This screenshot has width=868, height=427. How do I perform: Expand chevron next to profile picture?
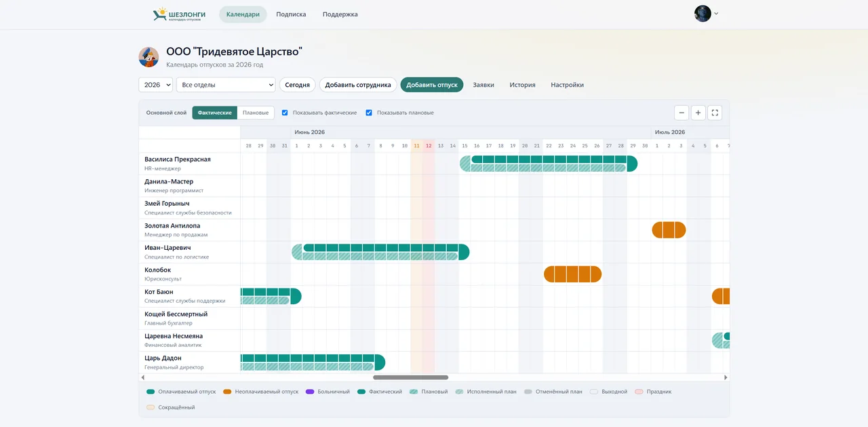point(716,14)
